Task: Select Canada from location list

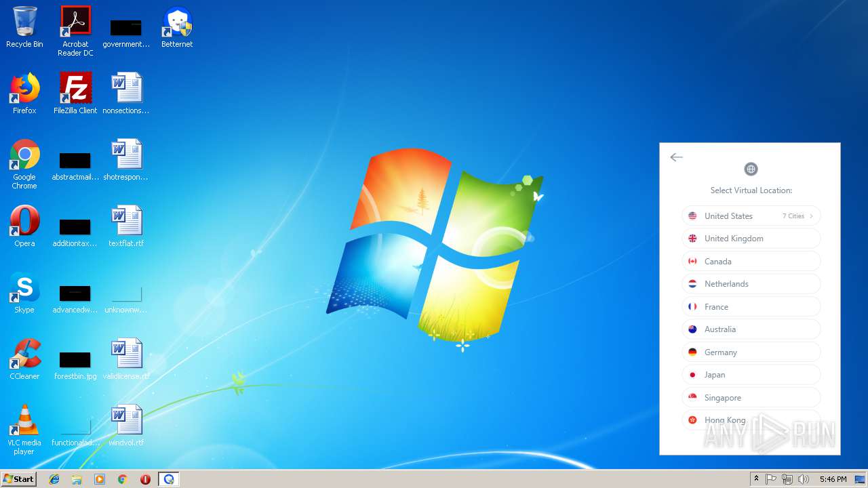Action: tap(751, 262)
